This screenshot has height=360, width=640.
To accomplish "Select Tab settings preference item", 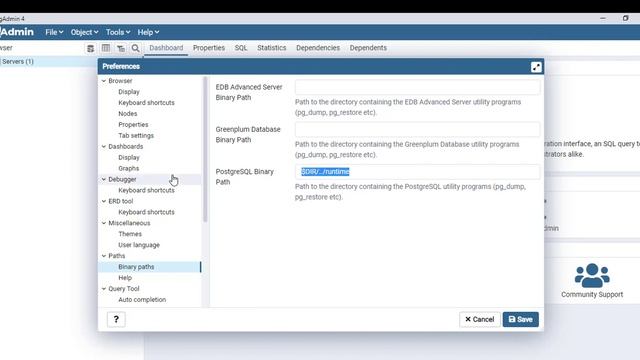I will [x=136, y=136].
